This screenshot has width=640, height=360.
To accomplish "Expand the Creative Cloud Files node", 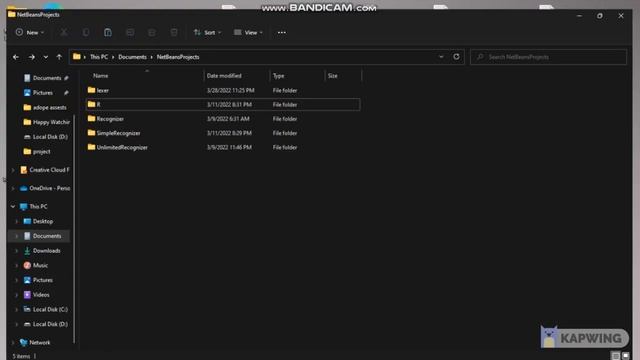I will tap(13, 170).
